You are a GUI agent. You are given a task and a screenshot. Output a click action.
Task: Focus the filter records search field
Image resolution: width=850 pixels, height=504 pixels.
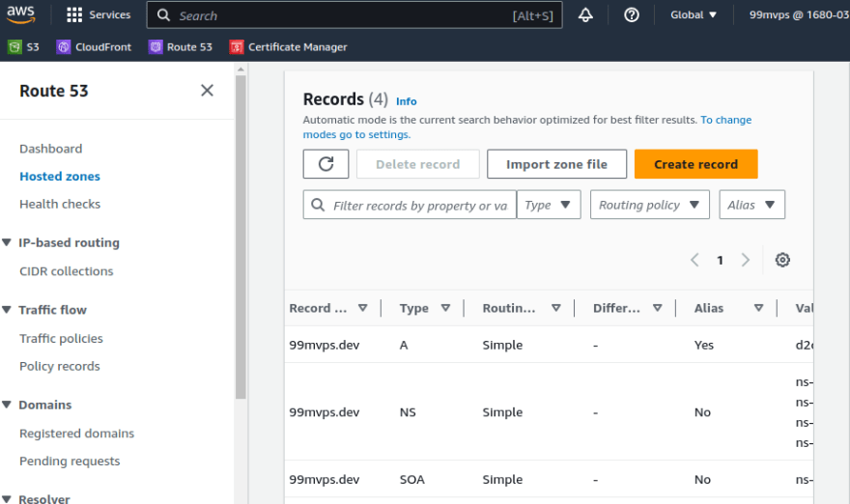point(410,205)
